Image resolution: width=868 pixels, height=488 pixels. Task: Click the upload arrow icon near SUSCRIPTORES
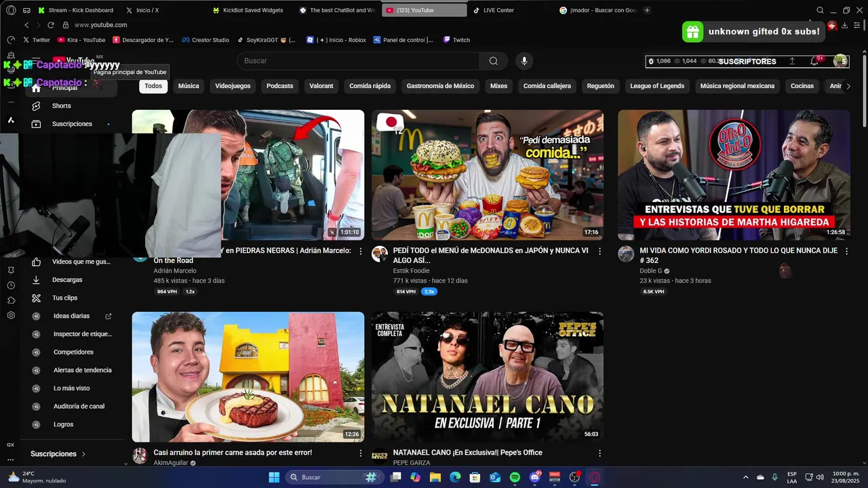pyautogui.click(x=792, y=61)
